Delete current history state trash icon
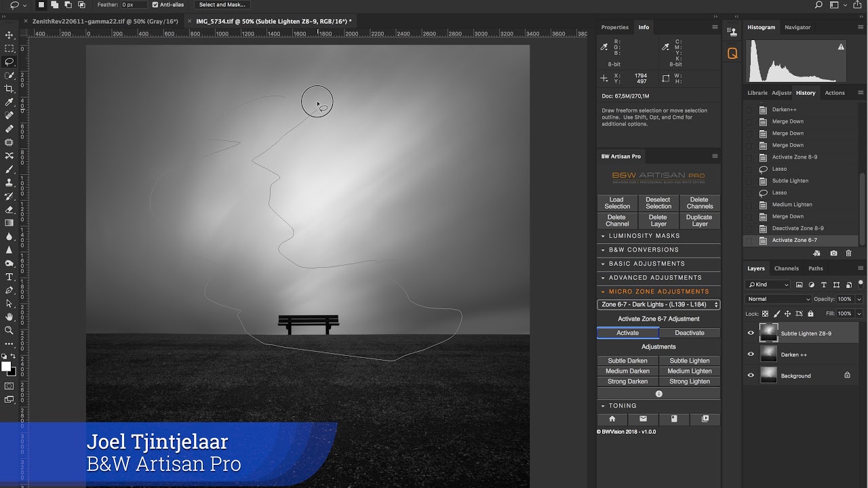This screenshot has height=488, width=868. [x=848, y=253]
